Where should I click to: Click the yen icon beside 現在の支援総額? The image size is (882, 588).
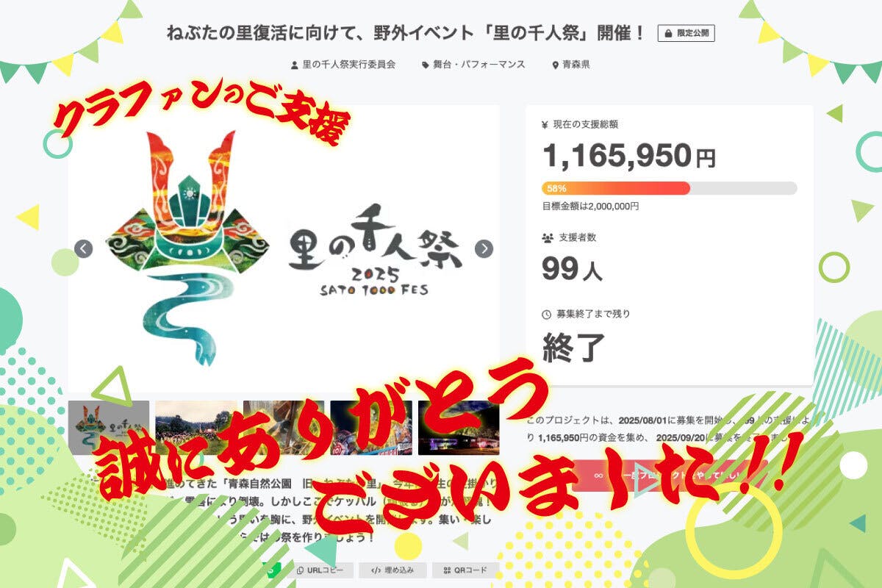coord(545,124)
